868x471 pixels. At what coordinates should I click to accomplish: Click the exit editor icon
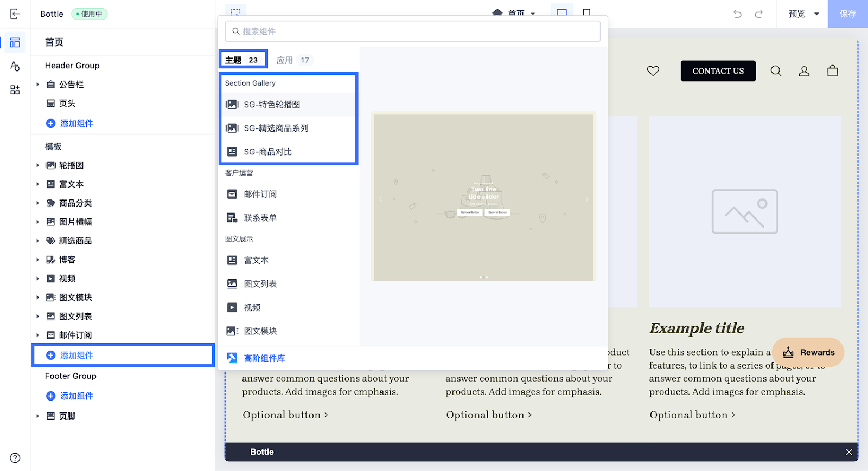[x=15, y=14]
